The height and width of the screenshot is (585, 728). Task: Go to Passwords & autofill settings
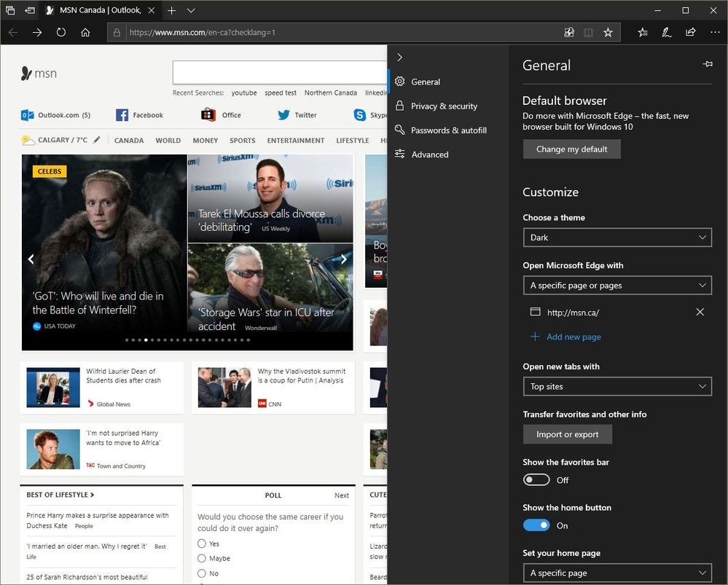pos(448,130)
